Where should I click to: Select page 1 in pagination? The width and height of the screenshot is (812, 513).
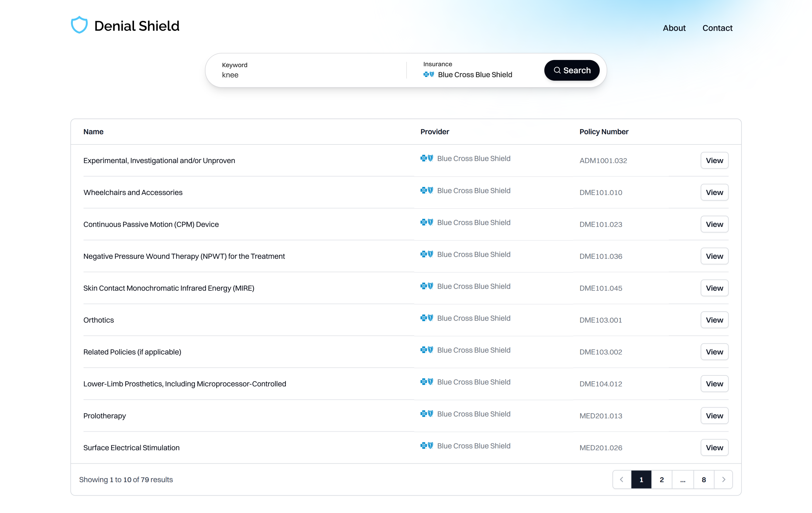click(x=641, y=479)
